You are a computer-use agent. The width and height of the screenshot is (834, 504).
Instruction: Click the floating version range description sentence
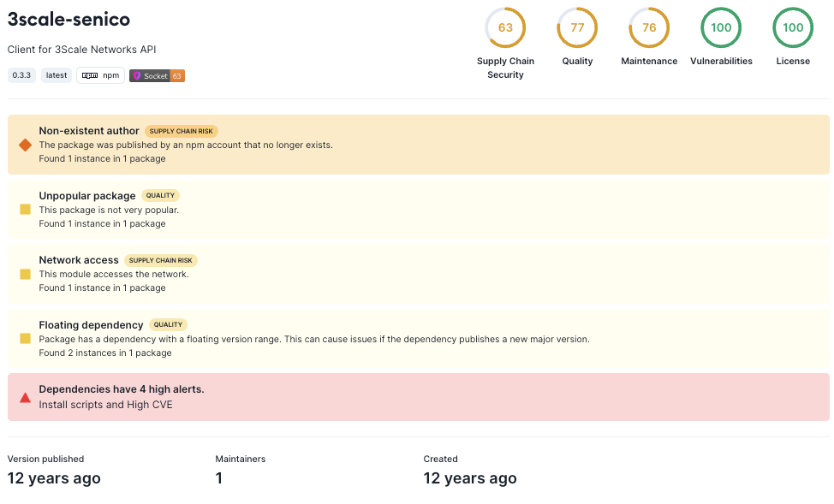pyautogui.click(x=314, y=339)
